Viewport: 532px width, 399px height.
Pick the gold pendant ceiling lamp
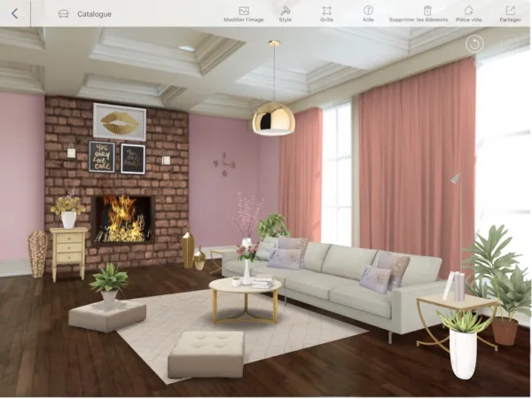(273, 117)
